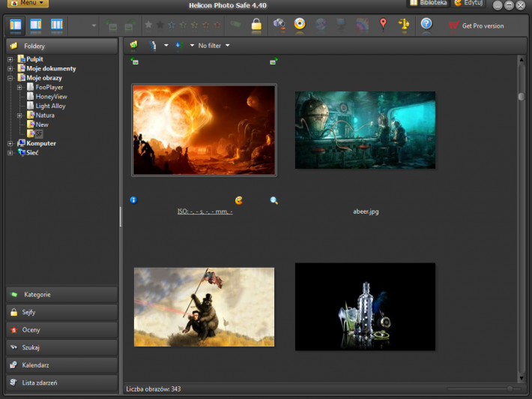532x399 pixels.
Task: Show image info via blue info icon
Action: coord(133,200)
